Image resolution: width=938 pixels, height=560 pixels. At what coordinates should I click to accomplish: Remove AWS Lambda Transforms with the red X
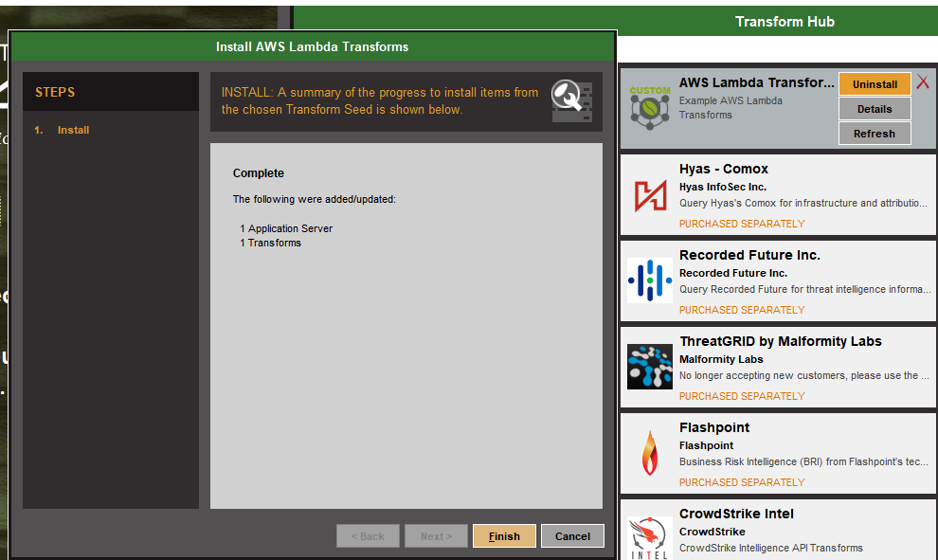[923, 82]
